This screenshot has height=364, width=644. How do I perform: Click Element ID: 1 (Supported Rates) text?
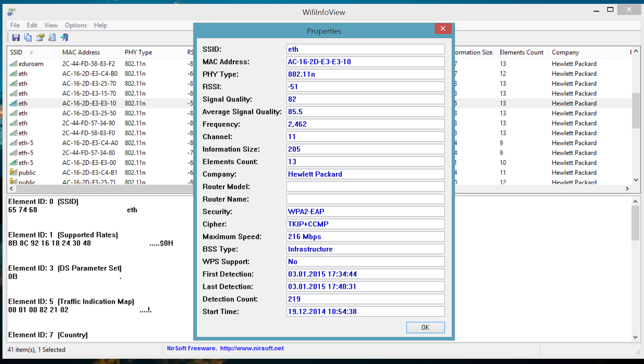pyautogui.click(x=63, y=235)
